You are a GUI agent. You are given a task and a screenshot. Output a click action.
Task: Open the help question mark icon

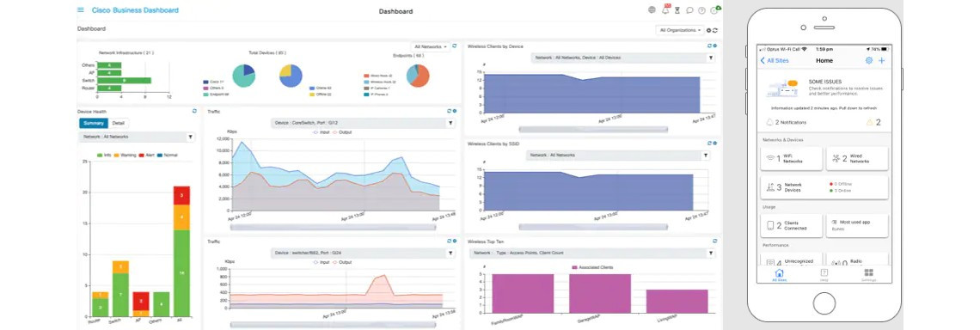coord(701,10)
